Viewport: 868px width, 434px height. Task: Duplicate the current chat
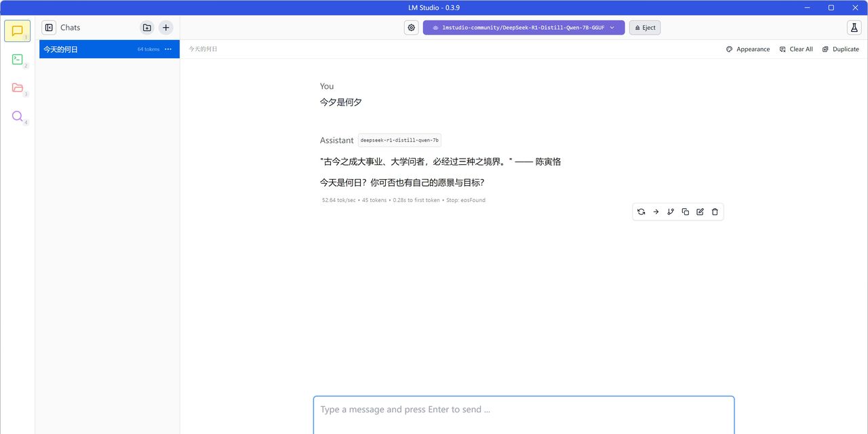point(840,49)
